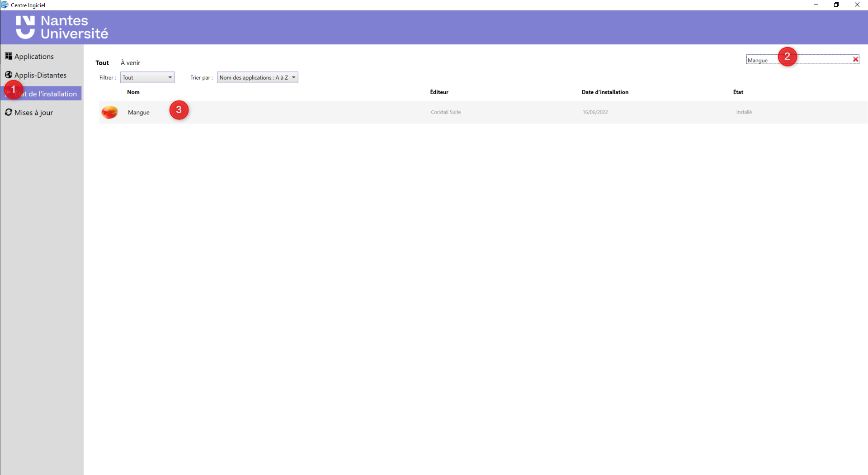
Task: Open the Applis-Distantes sidebar entry
Action: click(x=40, y=75)
